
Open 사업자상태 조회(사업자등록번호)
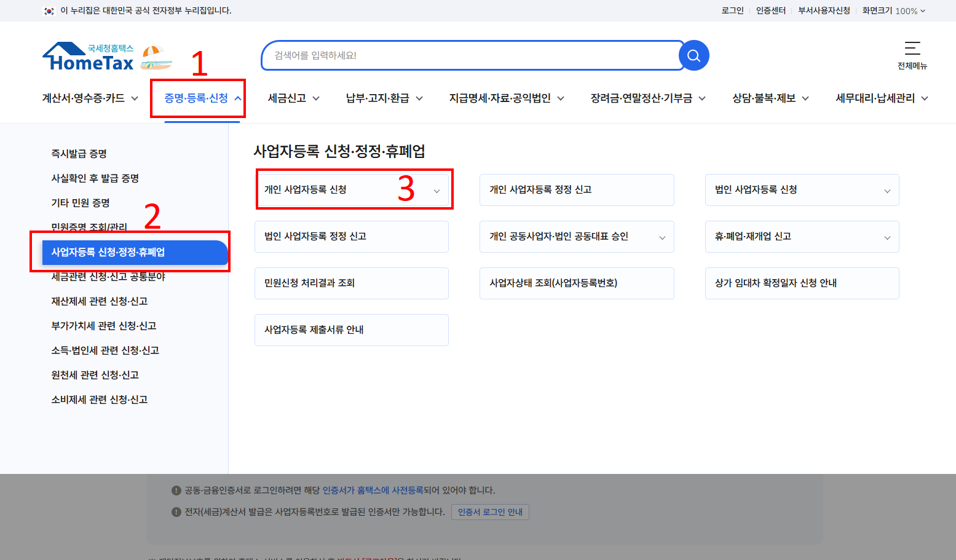pos(576,283)
